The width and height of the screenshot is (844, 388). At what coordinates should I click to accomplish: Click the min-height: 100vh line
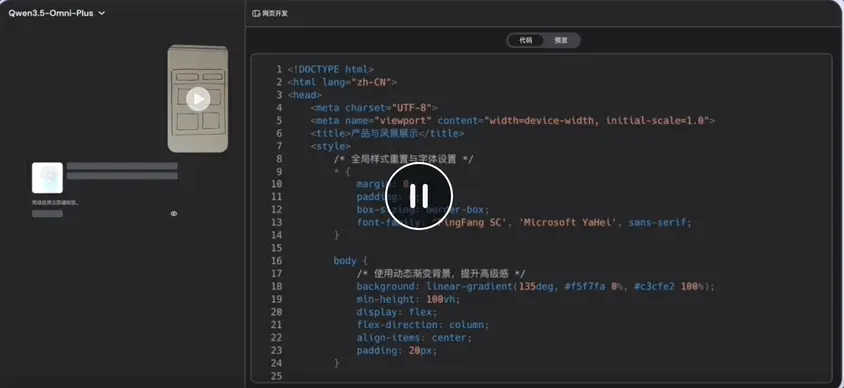coord(409,299)
